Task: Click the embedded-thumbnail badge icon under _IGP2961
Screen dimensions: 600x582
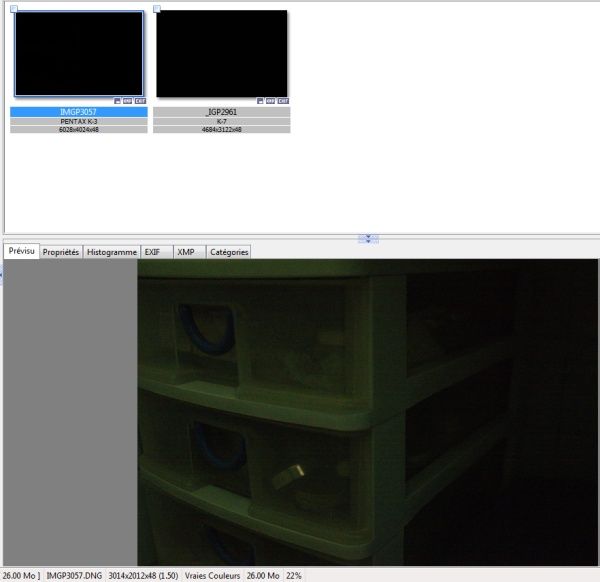Action: click(x=260, y=101)
